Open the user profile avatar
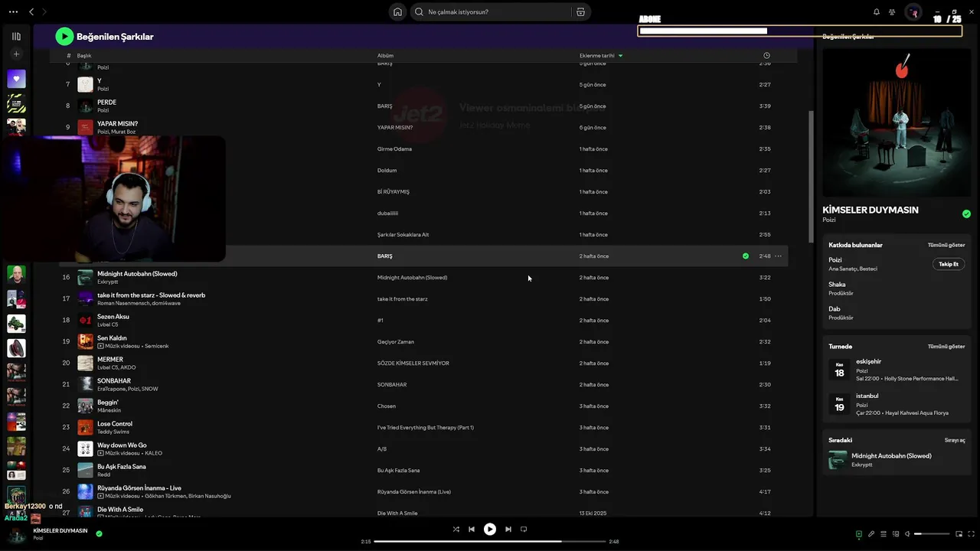980x551 pixels. click(x=913, y=12)
